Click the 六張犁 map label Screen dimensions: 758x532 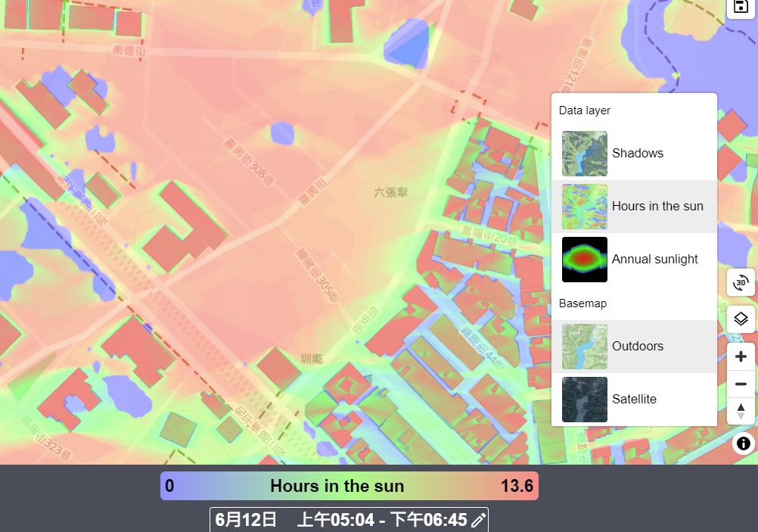[390, 192]
